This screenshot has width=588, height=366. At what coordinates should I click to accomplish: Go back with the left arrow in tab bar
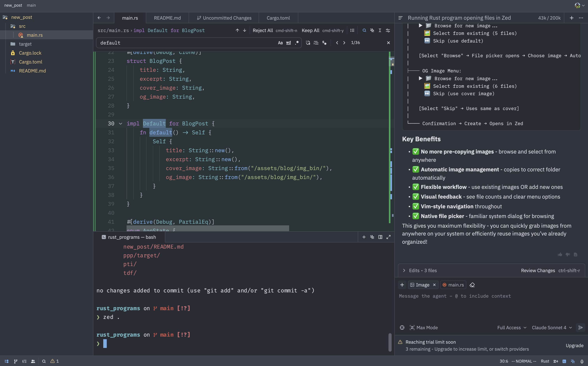(99, 18)
